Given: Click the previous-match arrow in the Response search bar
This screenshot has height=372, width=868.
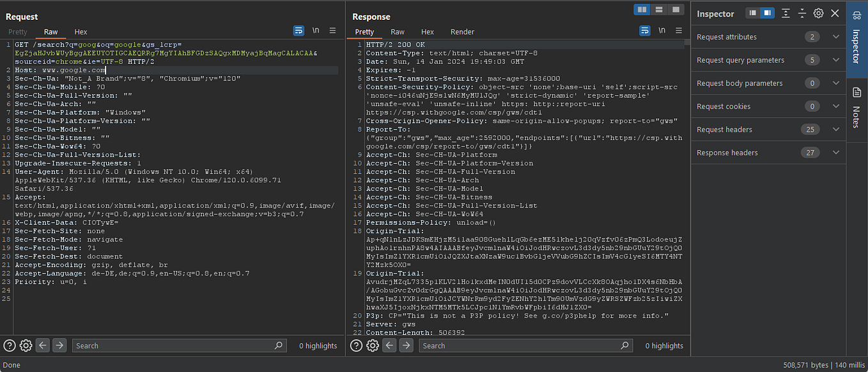Looking at the screenshot, I should coord(389,345).
